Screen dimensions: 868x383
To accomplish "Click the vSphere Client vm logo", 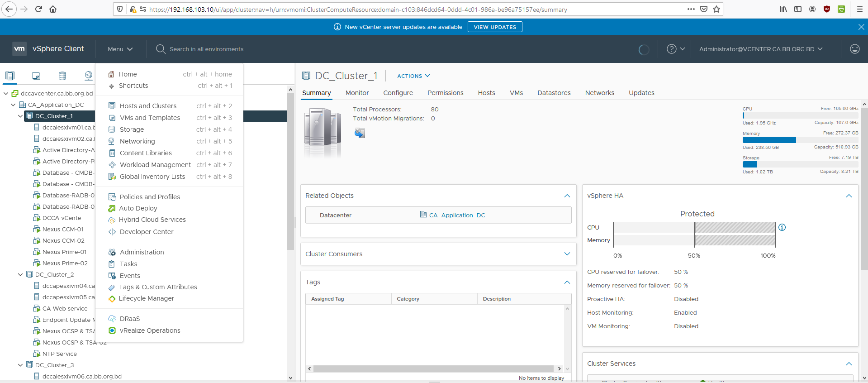I will pyautogui.click(x=19, y=49).
